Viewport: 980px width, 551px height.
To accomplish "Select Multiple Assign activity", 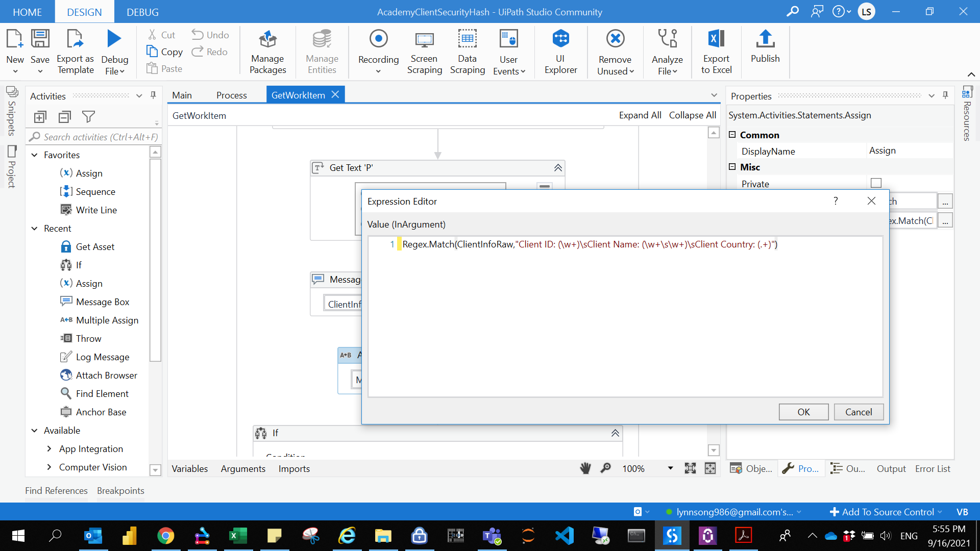I will (x=99, y=320).
